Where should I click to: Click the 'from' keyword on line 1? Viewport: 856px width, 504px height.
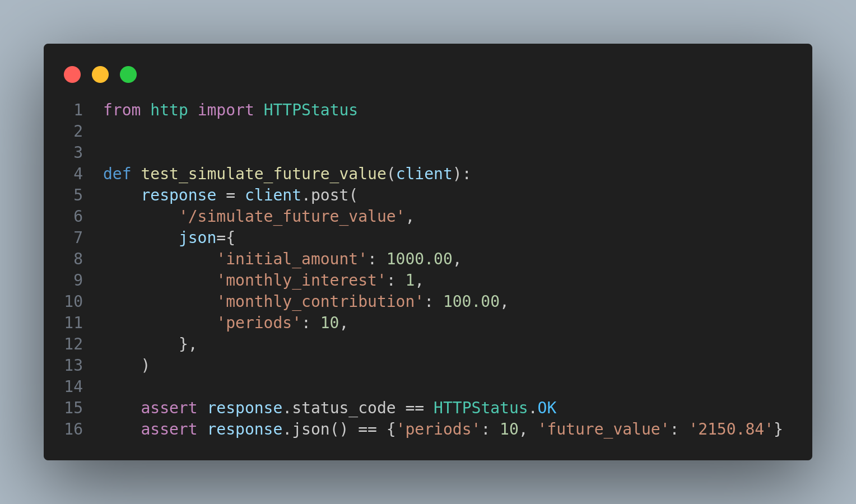pos(122,110)
